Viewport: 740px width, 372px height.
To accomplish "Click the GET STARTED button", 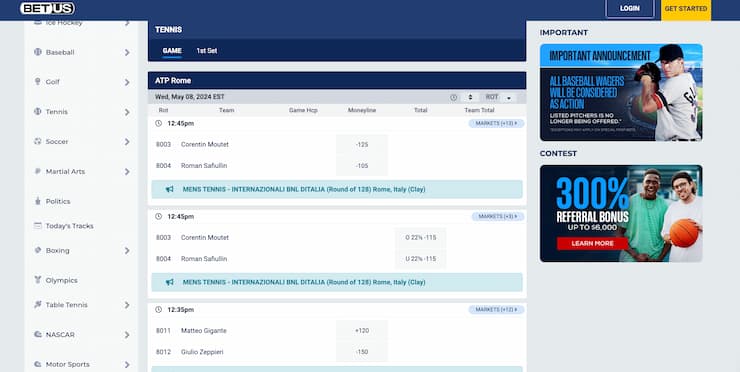I will click(x=686, y=9).
